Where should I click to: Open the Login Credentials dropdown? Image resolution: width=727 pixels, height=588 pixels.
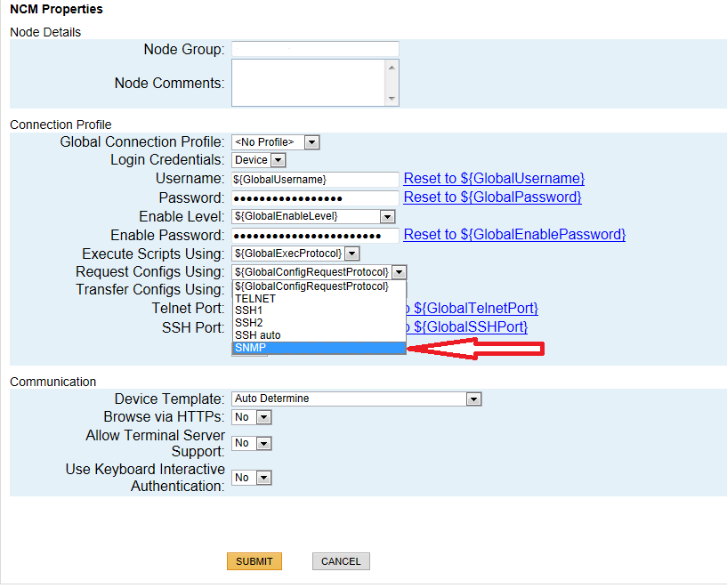259,160
